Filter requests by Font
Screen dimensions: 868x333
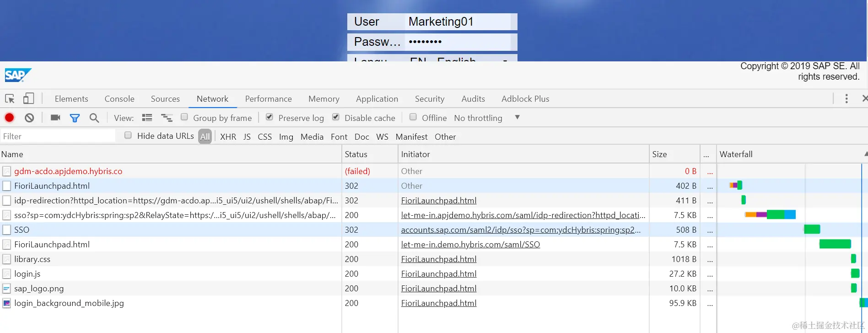point(339,137)
